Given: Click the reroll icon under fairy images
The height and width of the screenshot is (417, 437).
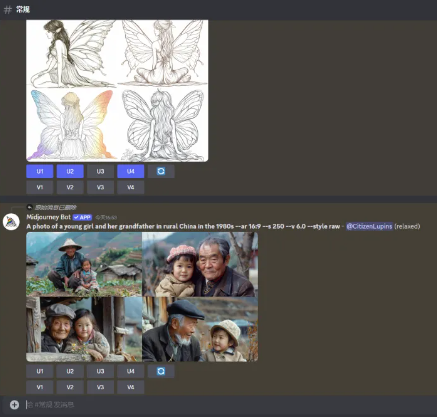Looking at the screenshot, I should pyautogui.click(x=161, y=171).
